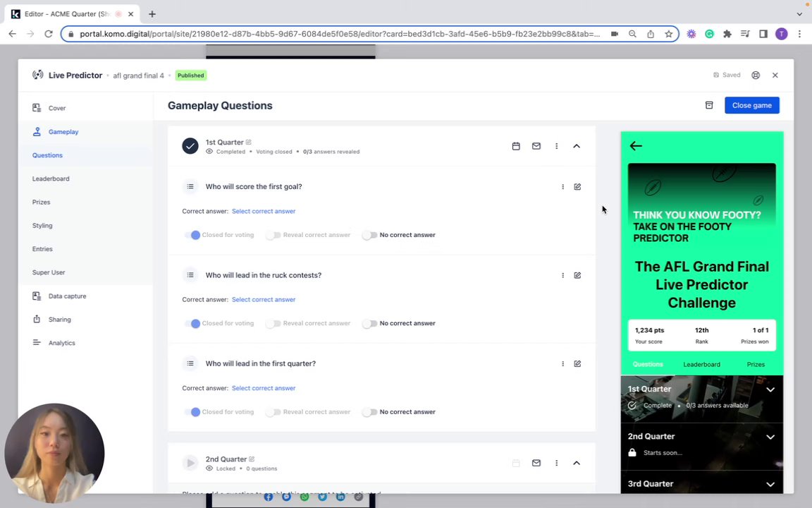Expand 1st Quarter in the mobile preview
The height and width of the screenshot is (508, 812).
tap(770, 389)
